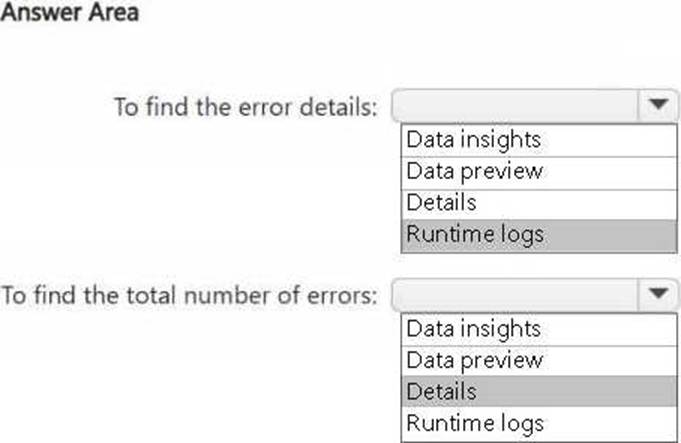Choose Details in the error details list
681x443 pixels.
pos(539,204)
